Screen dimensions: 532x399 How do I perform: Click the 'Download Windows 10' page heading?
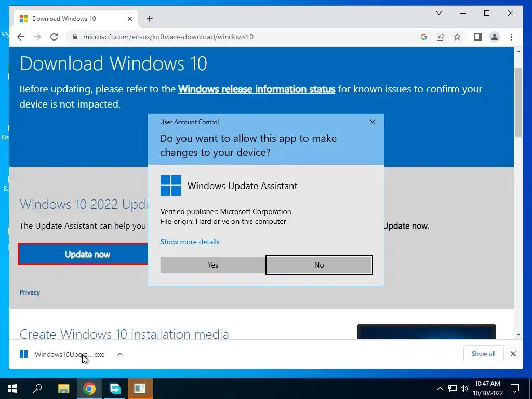pyautogui.click(x=113, y=63)
